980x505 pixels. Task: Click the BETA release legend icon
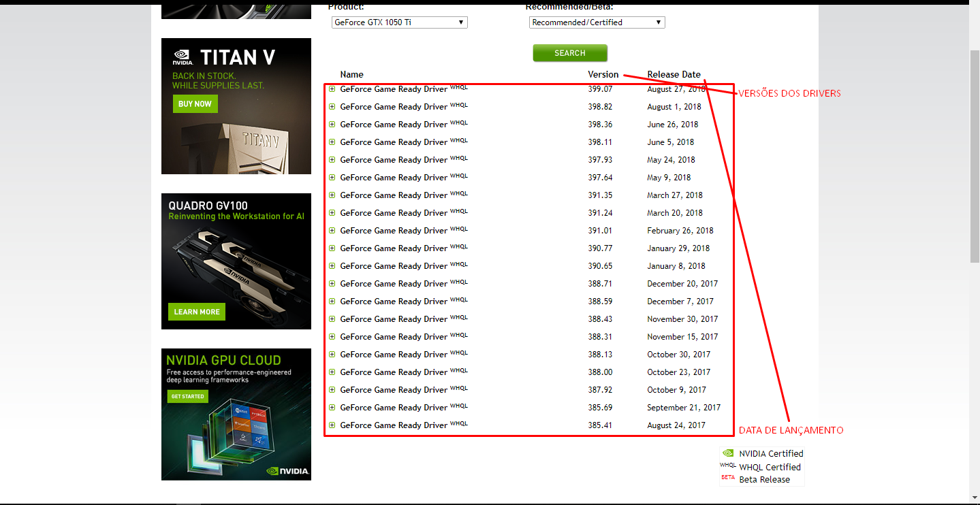pyautogui.click(x=728, y=478)
